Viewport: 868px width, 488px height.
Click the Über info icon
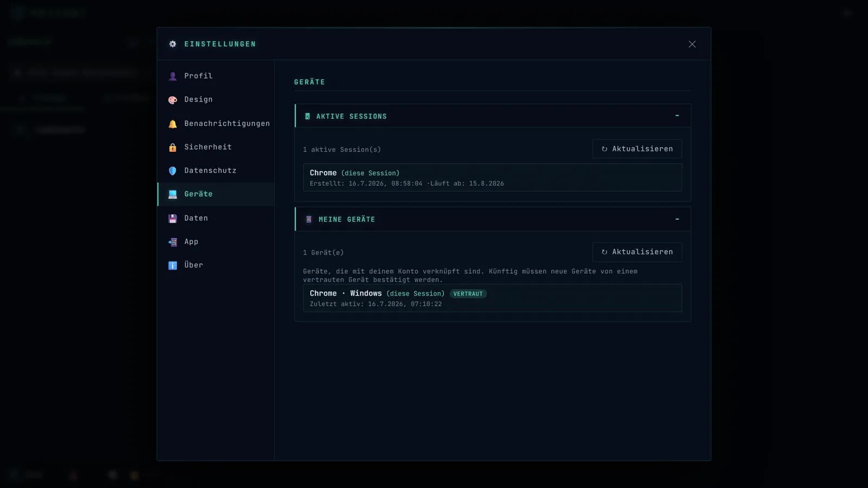173,265
